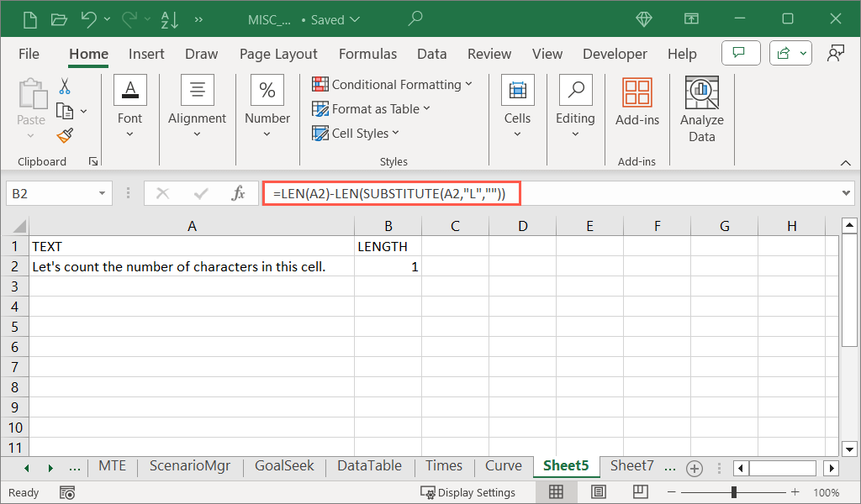Open Search from the title bar
This screenshot has height=504, width=861.
pos(415,18)
